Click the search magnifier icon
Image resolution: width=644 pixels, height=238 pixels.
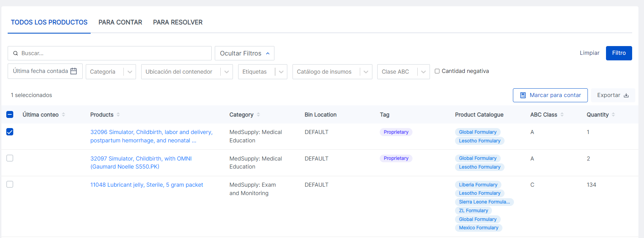pyautogui.click(x=15, y=53)
